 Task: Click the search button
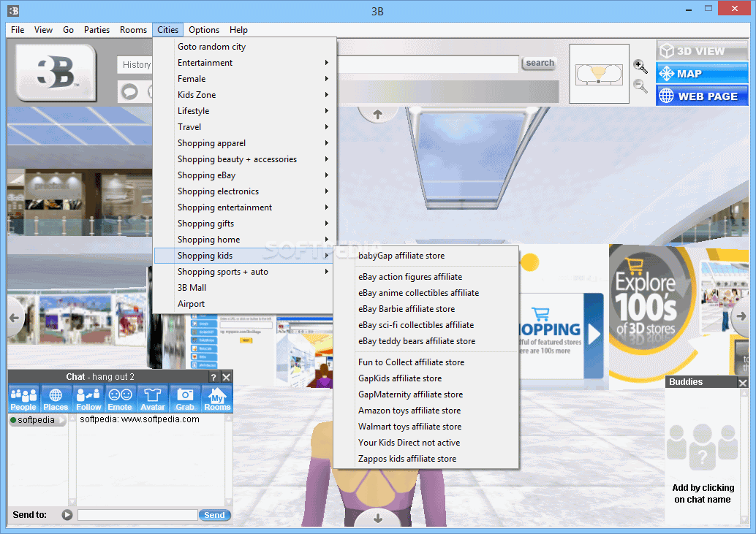[540, 63]
